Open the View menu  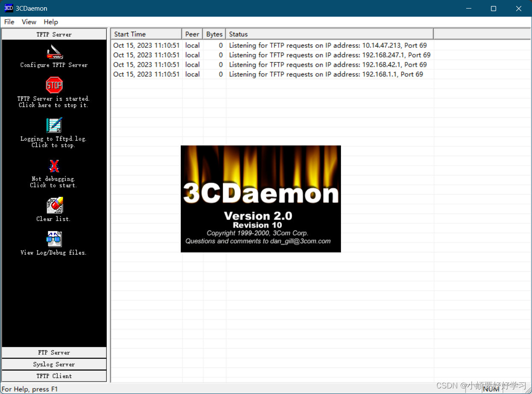pos(28,22)
